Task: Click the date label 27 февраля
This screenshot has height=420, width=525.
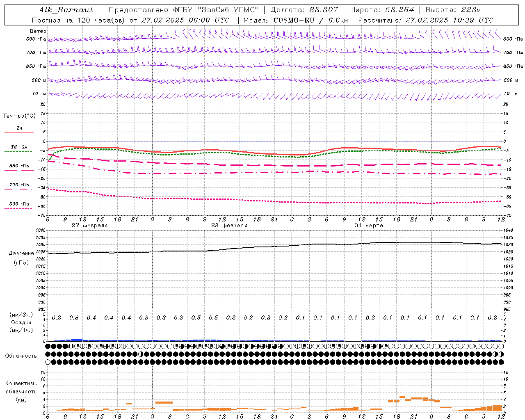Action: click(90, 226)
